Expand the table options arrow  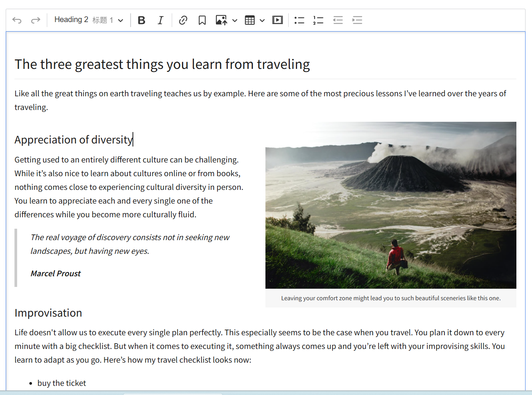coord(262,20)
